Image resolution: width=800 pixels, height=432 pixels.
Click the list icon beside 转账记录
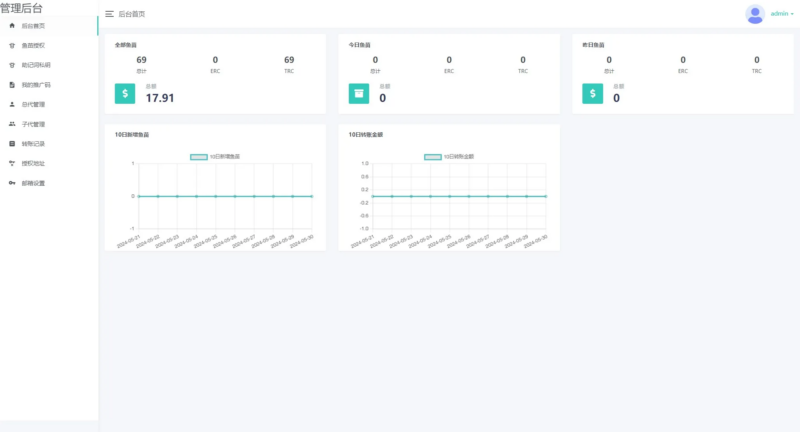[x=11, y=144]
